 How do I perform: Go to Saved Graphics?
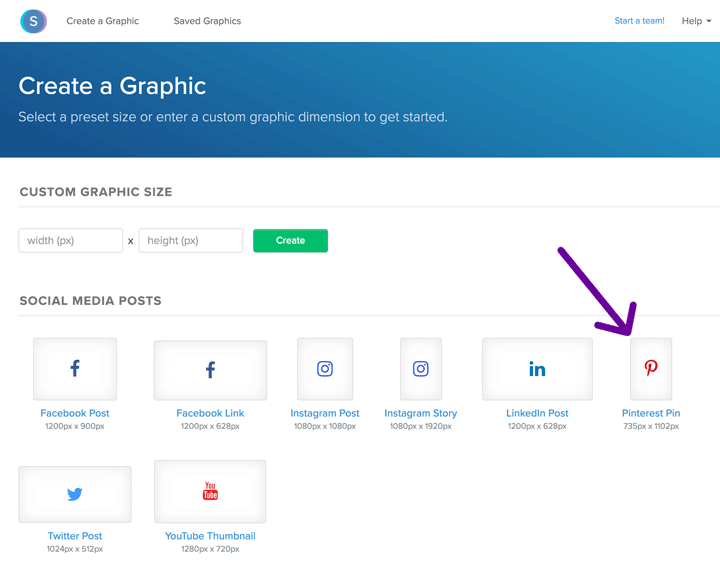coord(207,21)
